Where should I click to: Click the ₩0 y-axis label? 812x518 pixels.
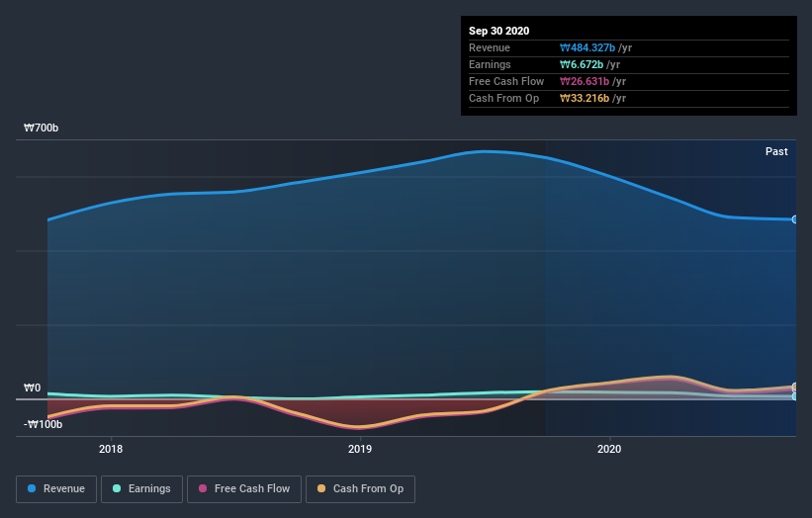[32, 388]
